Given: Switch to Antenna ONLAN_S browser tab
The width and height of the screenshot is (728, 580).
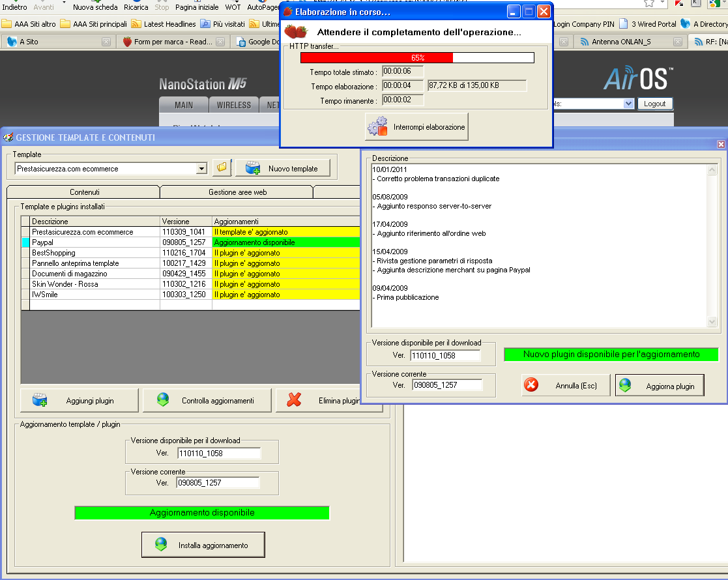Looking at the screenshot, I should point(630,42).
